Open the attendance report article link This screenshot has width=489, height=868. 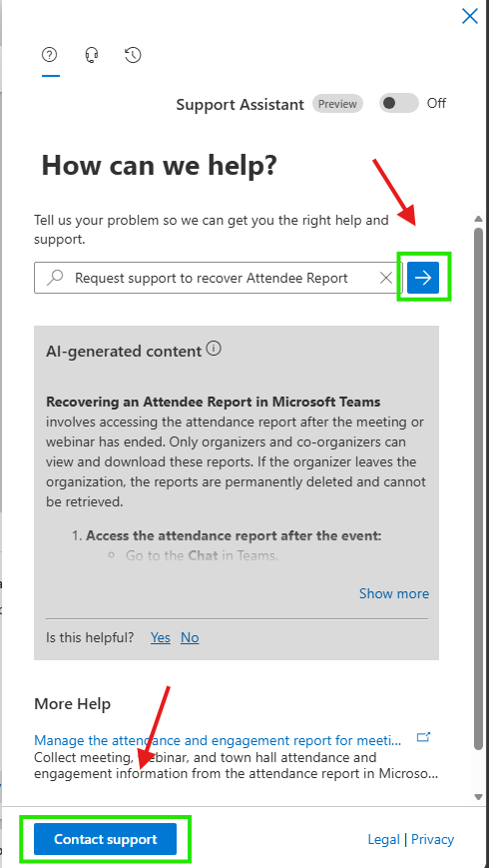pyautogui.click(x=218, y=740)
